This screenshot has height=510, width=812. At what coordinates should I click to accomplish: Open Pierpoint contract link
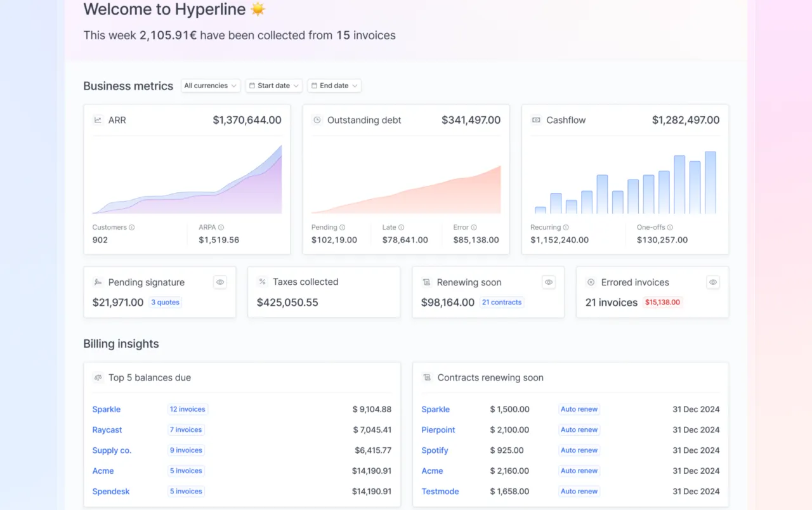point(438,430)
